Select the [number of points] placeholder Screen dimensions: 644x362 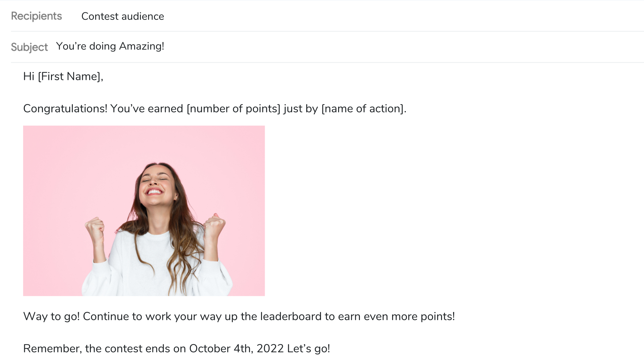(x=233, y=109)
